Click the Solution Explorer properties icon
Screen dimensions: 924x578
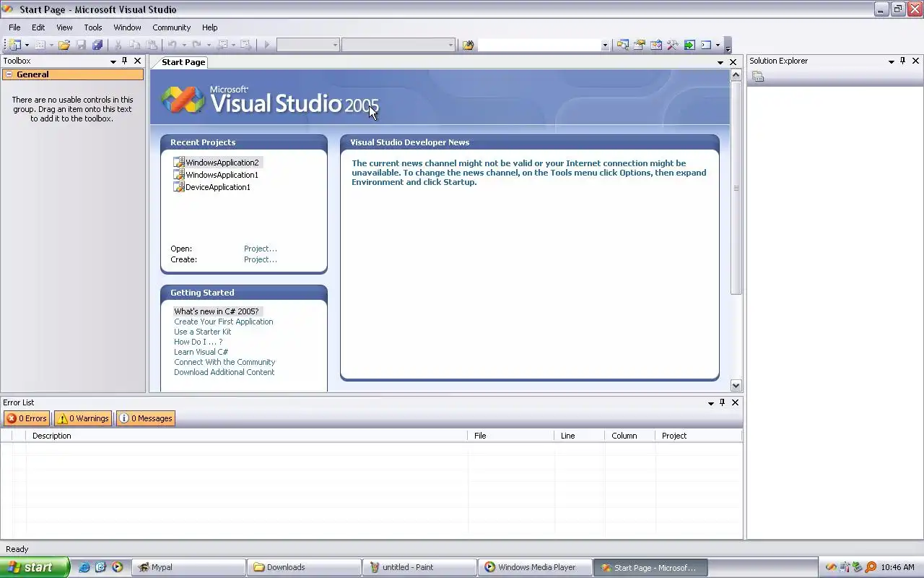point(758,77)
